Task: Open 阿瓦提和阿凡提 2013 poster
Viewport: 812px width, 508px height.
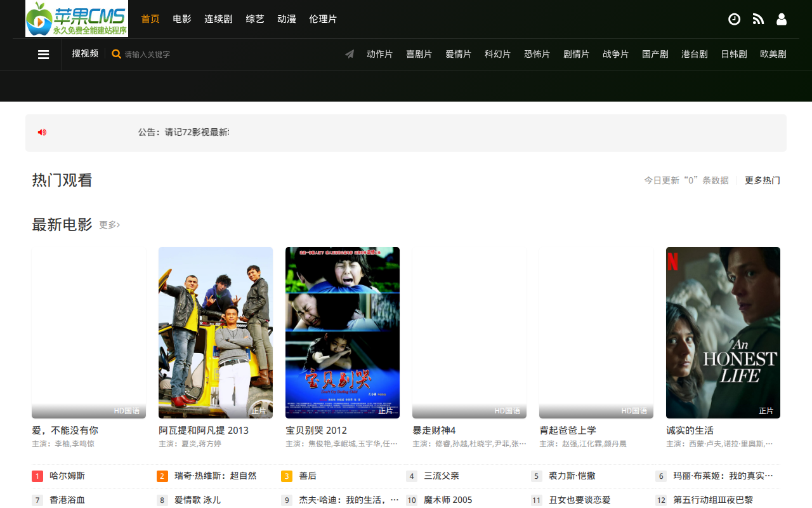Action: pyautogui.click(x=216, y=333)
